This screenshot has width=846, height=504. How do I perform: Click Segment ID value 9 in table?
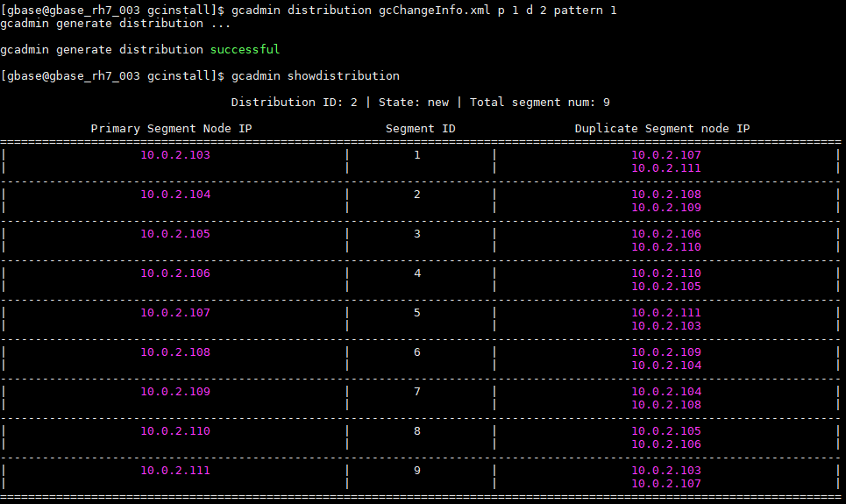point(417,470)
